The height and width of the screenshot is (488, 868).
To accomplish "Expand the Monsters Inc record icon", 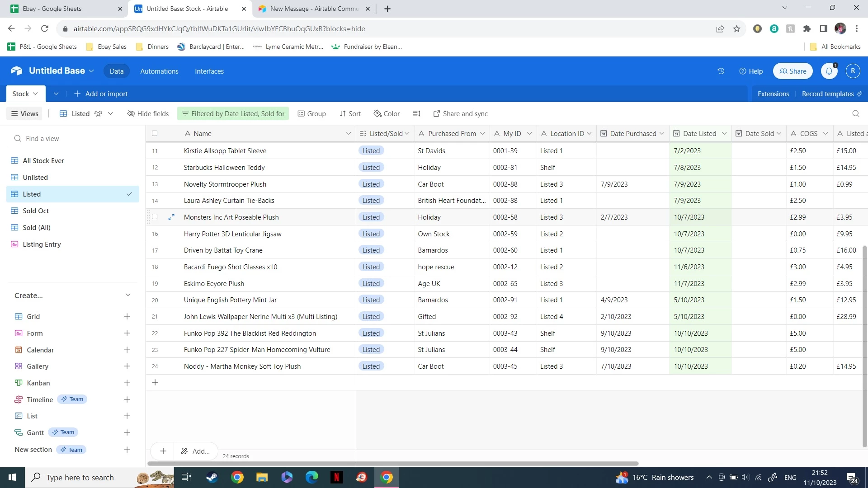I will (171, 217).
